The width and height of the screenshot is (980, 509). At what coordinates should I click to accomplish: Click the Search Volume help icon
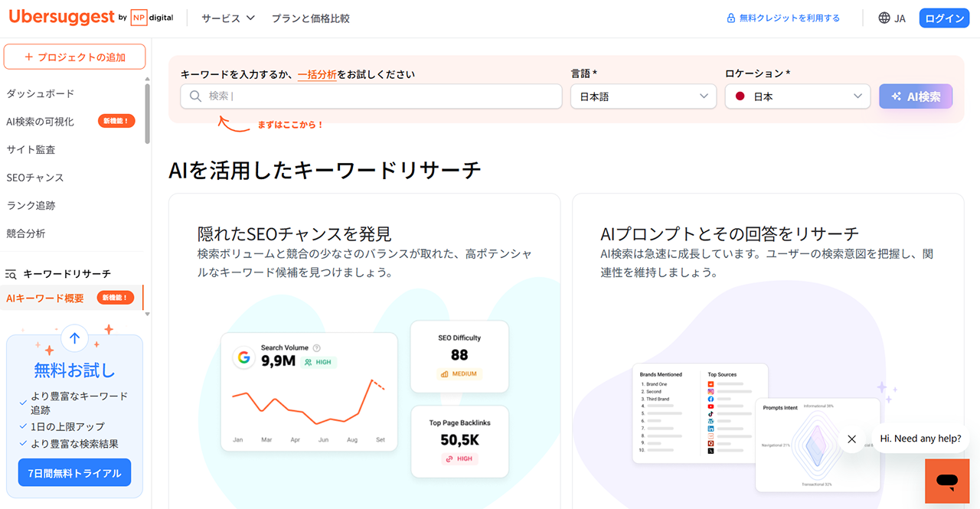[316, 347]
